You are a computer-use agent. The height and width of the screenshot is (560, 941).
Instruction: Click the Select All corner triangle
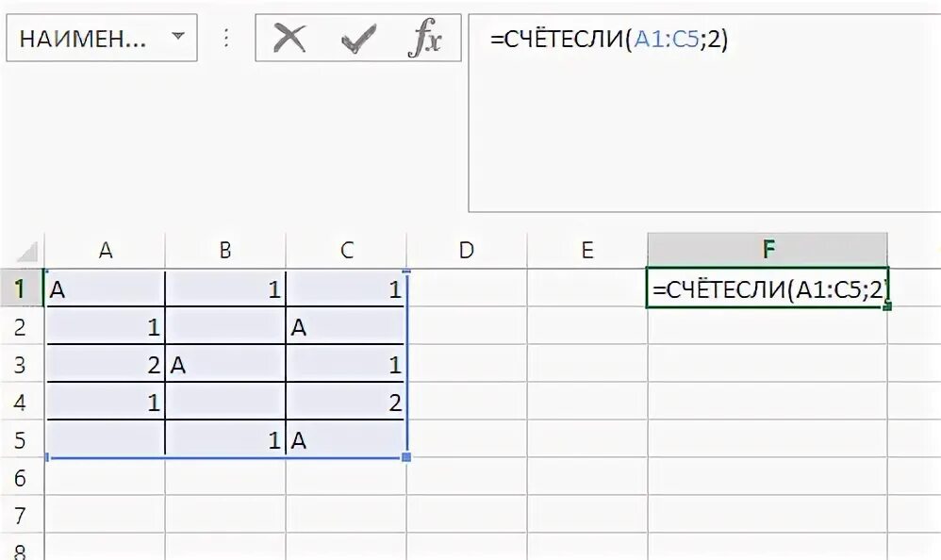tap(27, 251)
